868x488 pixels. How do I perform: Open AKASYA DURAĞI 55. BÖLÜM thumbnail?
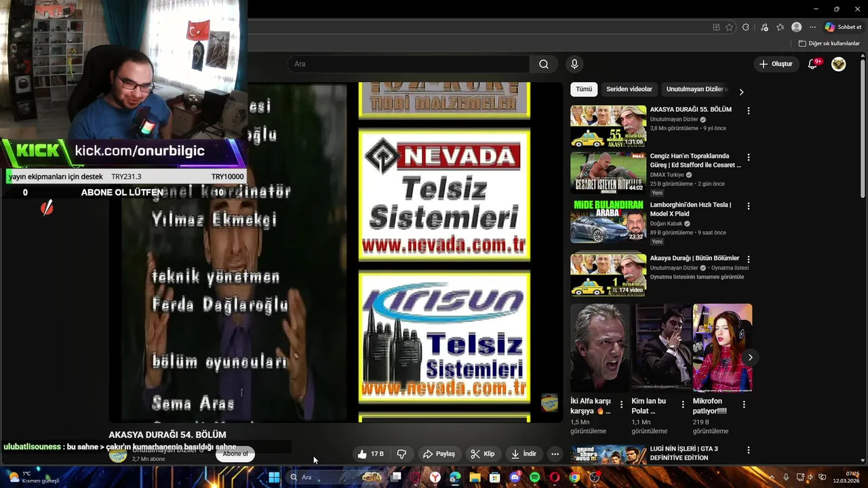608,126
